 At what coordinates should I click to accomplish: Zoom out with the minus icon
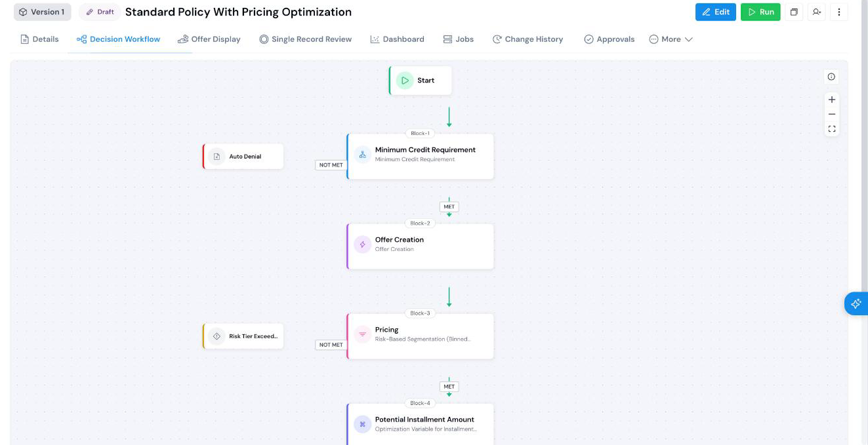pyautogui.click(x=832, y=114)
